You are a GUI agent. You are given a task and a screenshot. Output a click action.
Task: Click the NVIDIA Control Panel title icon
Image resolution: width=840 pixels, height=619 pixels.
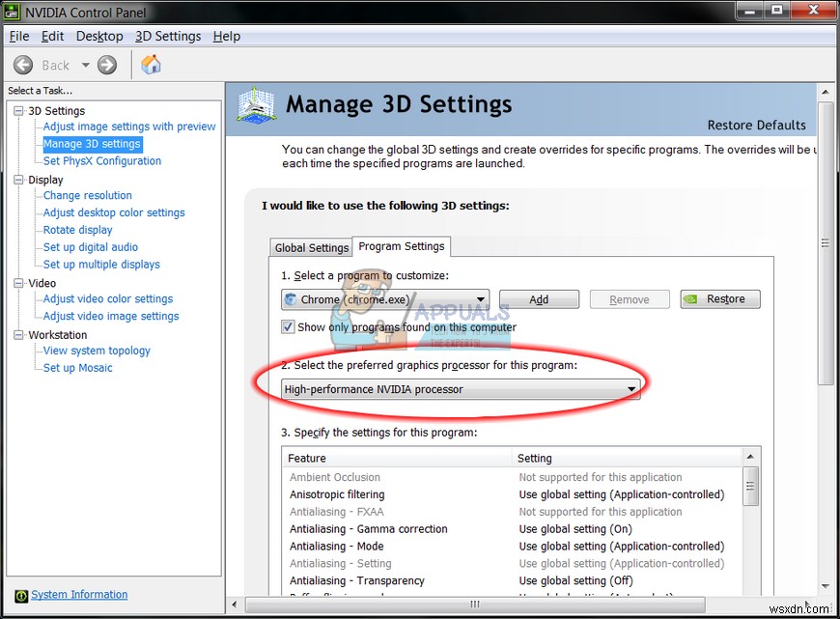(12, 12)
